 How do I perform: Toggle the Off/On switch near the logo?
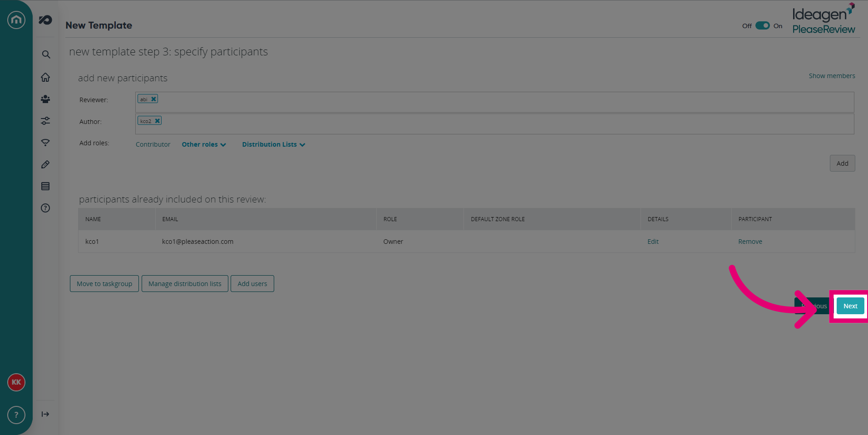coord(763,25)
